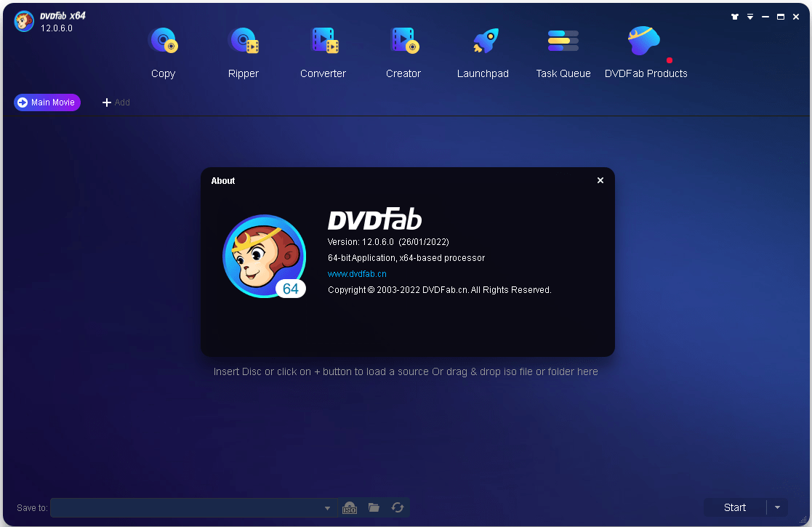Viewport: 812px width, 527px height.
Task: Open the Ripper module icon
Action: [x=244, y=41]
